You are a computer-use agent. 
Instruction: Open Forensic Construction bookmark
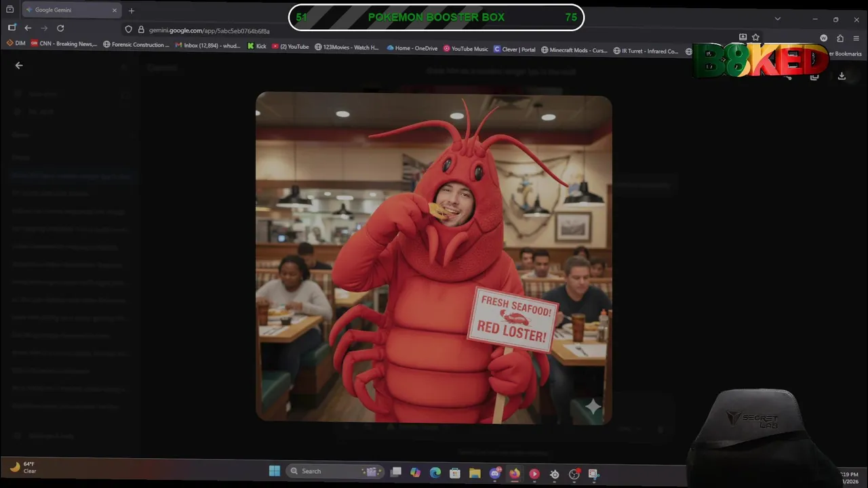pyautogui.click(x=136, y=45)
